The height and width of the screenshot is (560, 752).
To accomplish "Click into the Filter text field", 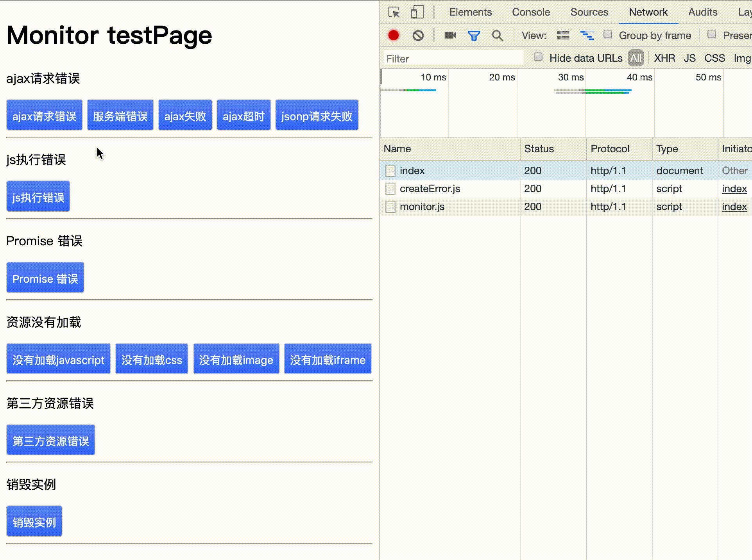I will [453, 59].
